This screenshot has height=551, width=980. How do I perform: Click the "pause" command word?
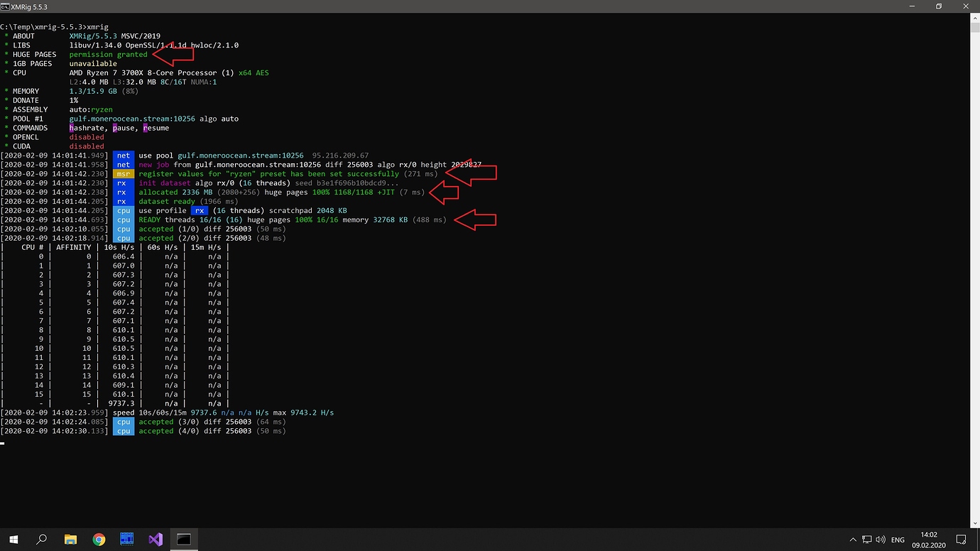pyautogui.click(x=124, y=128)
